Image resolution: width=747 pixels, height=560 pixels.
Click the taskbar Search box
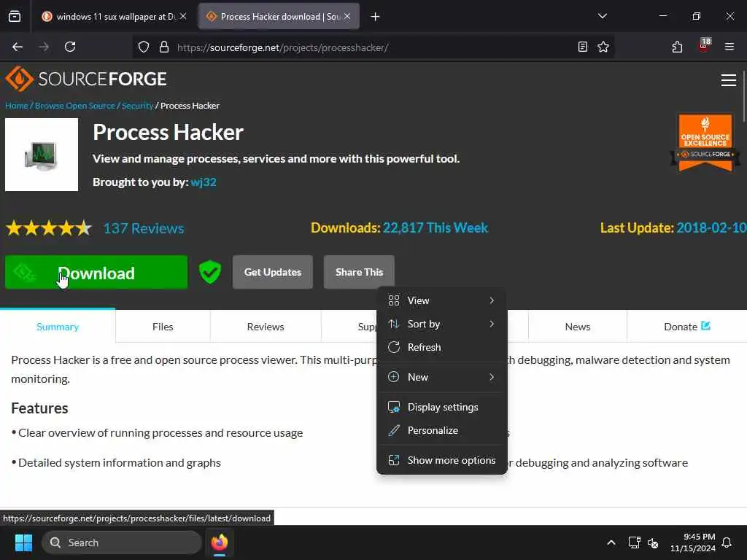[122, 542]
